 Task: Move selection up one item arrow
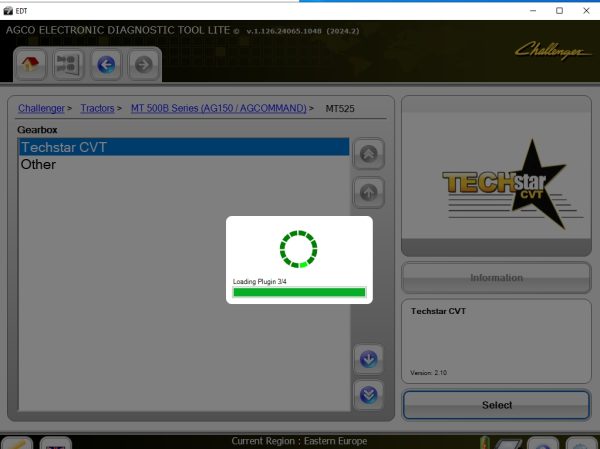[x=368, y=193]
